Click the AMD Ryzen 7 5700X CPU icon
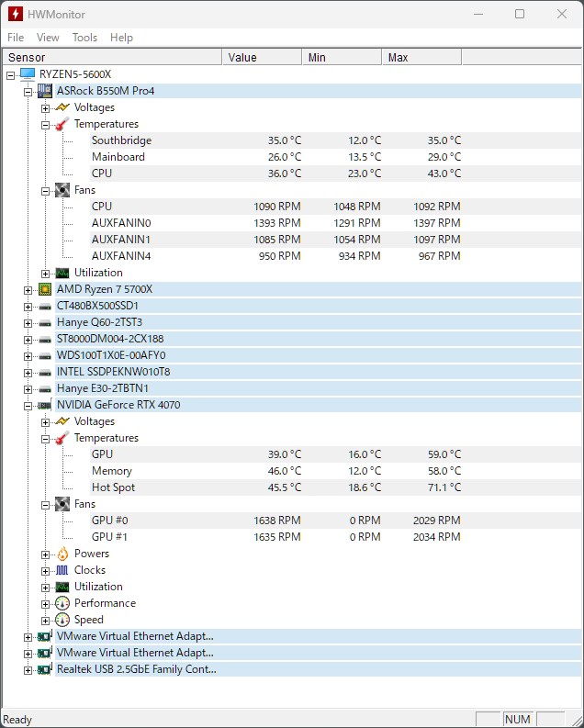 45,290
